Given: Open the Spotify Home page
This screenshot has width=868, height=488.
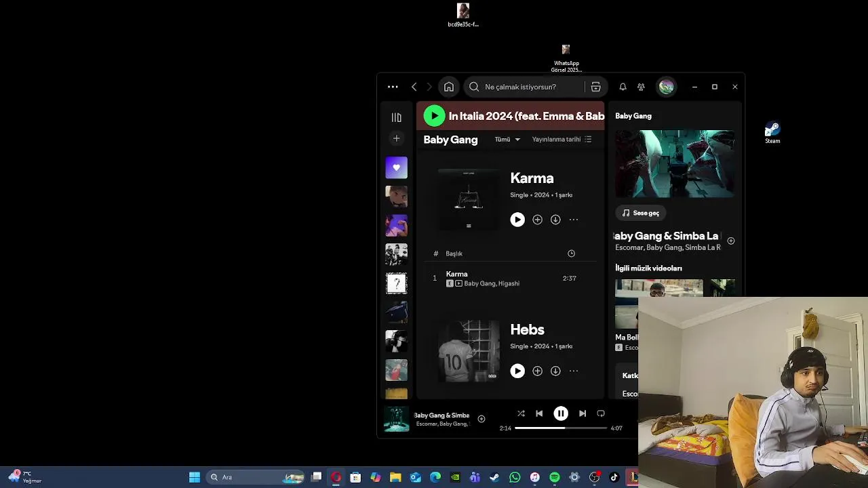Looking at the screenshot, I should pos(449,87).
